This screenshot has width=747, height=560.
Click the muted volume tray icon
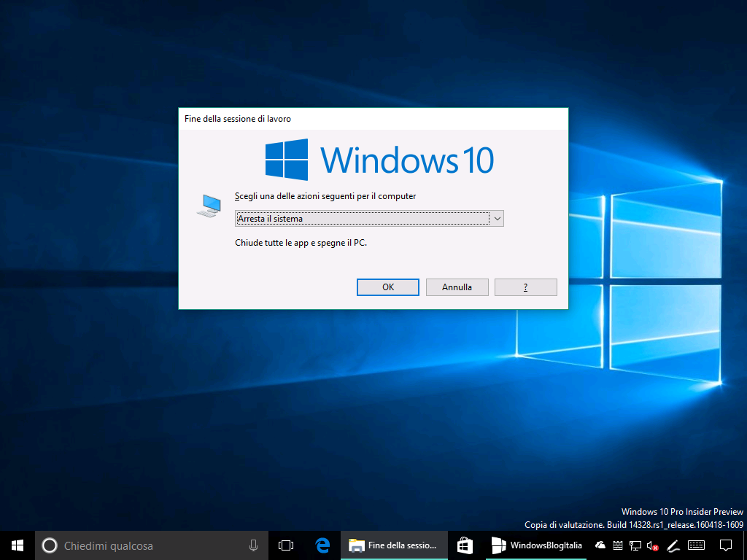point(653,545)
